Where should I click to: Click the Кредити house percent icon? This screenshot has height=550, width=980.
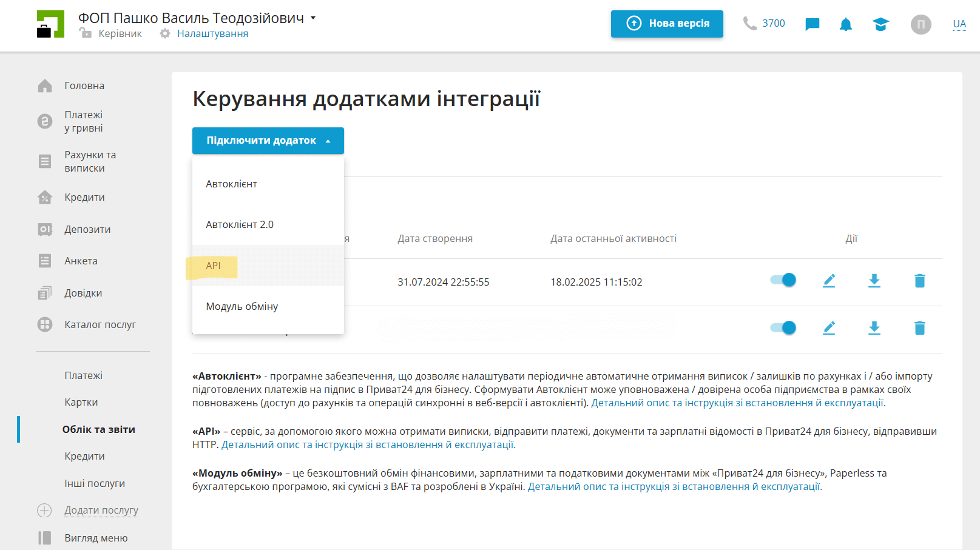[45, 197]
